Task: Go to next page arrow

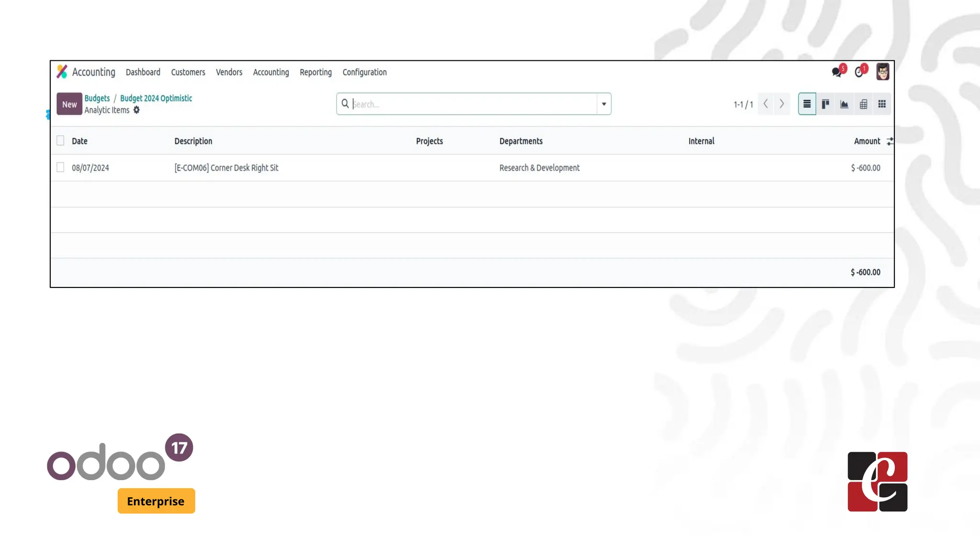Action: click(782, 104)
